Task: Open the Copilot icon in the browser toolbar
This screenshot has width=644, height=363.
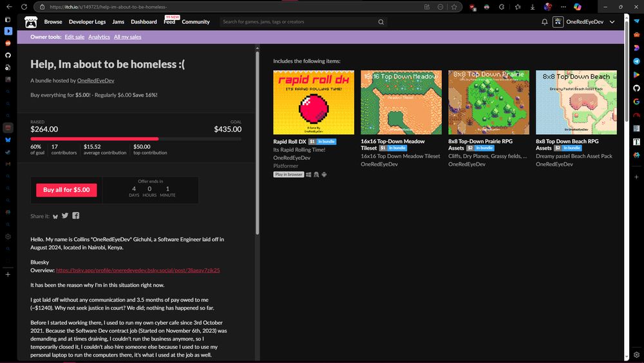Action: [x=578, y=7]
